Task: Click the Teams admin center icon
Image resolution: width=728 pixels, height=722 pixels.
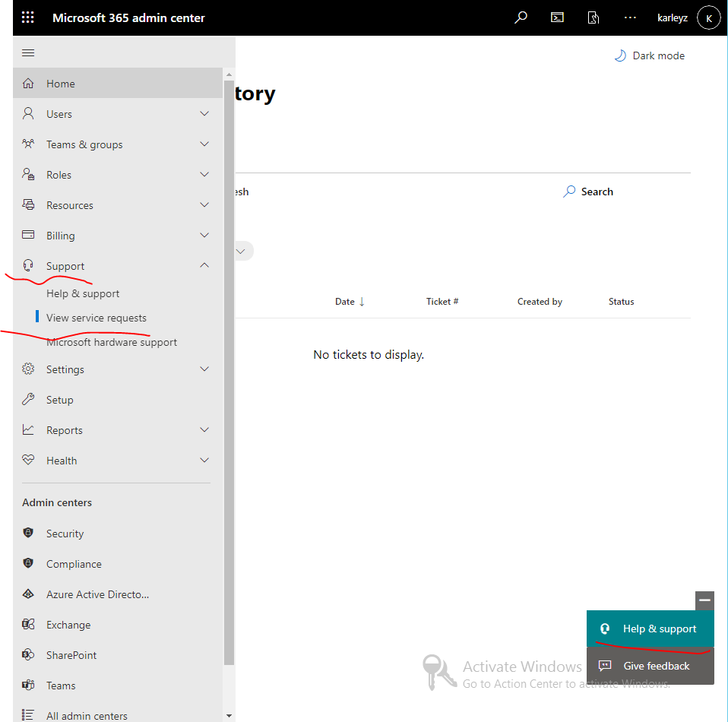Action: pos(28,685)
